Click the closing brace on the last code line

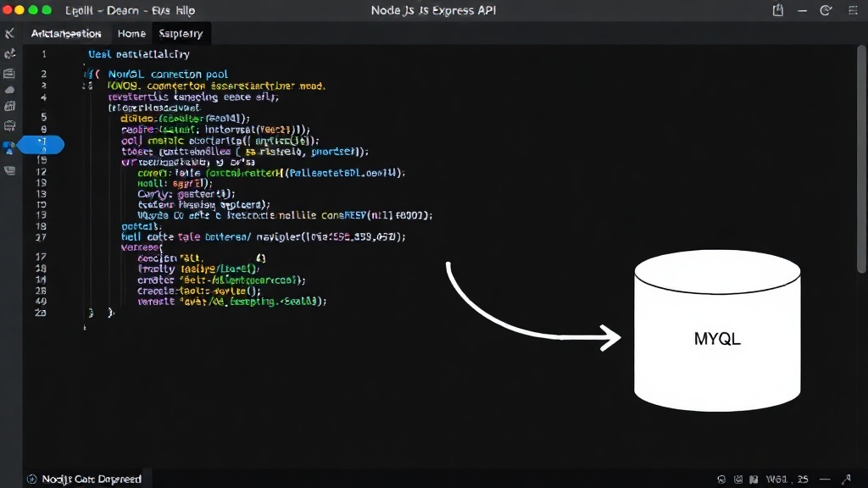click(x=110, y=313)
